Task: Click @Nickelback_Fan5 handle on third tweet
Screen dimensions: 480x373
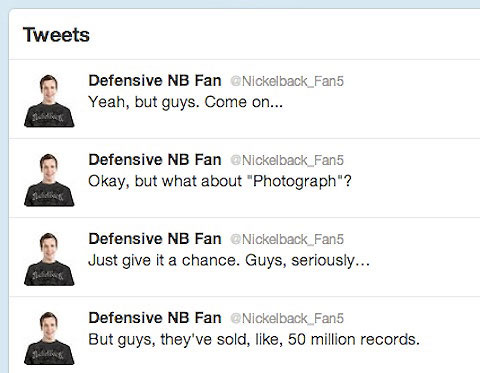Action: click(x=287, y=239)
